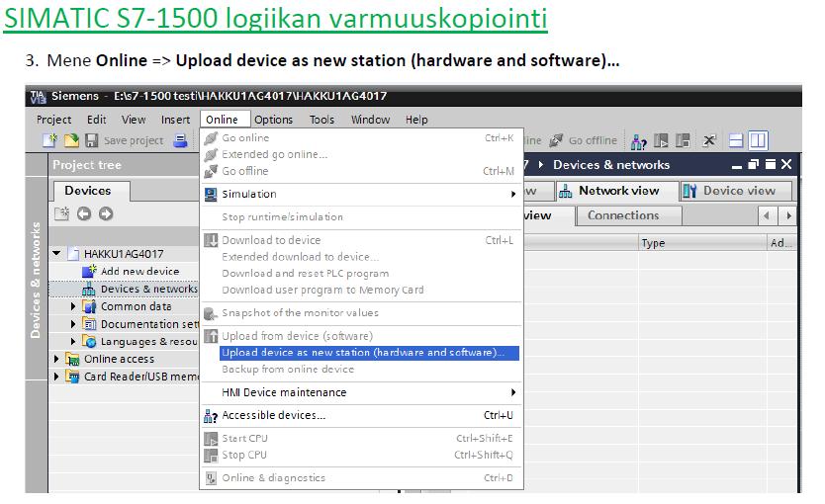Open the HMI Device maintenance submenu
Image resolution: width=825 pixels, height=504 pixels.
pyautogui.click(x=361, y=392)
